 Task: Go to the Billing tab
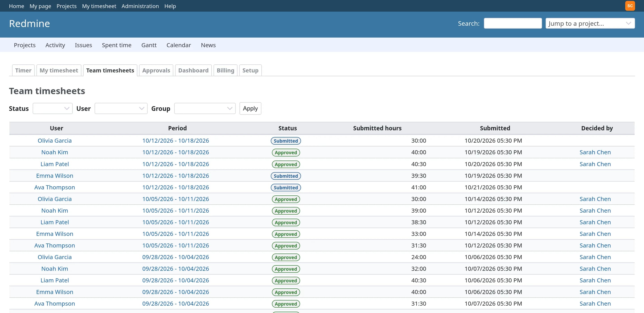point(225,70)
